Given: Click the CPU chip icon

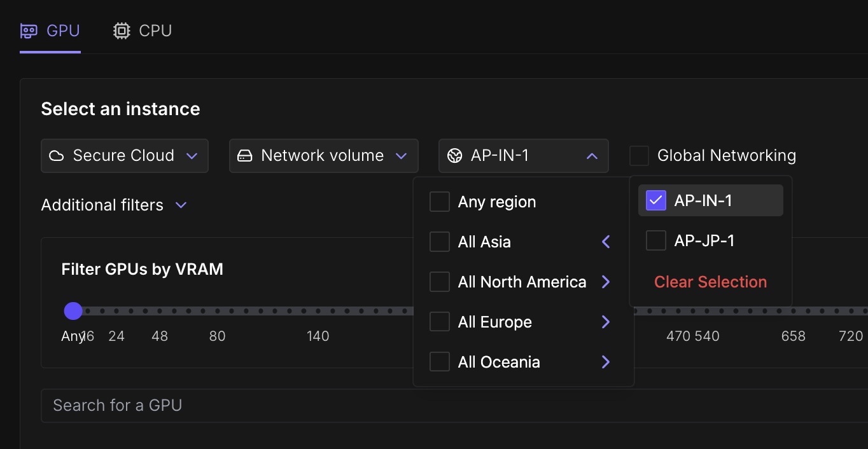Looking at the screenshot, I should tap(122, 31).
